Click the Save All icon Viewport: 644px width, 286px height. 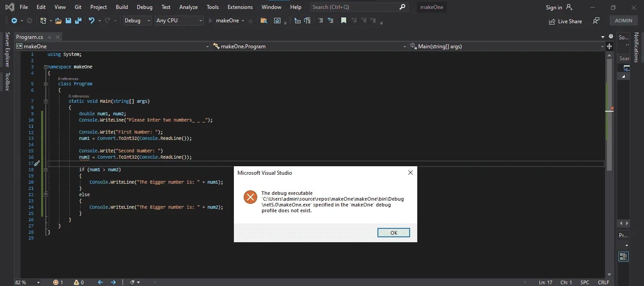78,21
